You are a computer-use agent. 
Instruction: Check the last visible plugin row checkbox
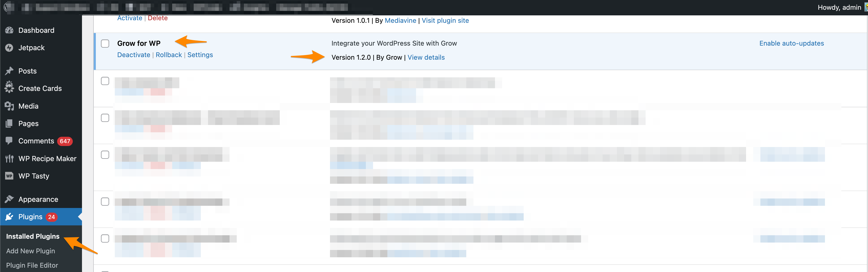[x=105, y=238]
